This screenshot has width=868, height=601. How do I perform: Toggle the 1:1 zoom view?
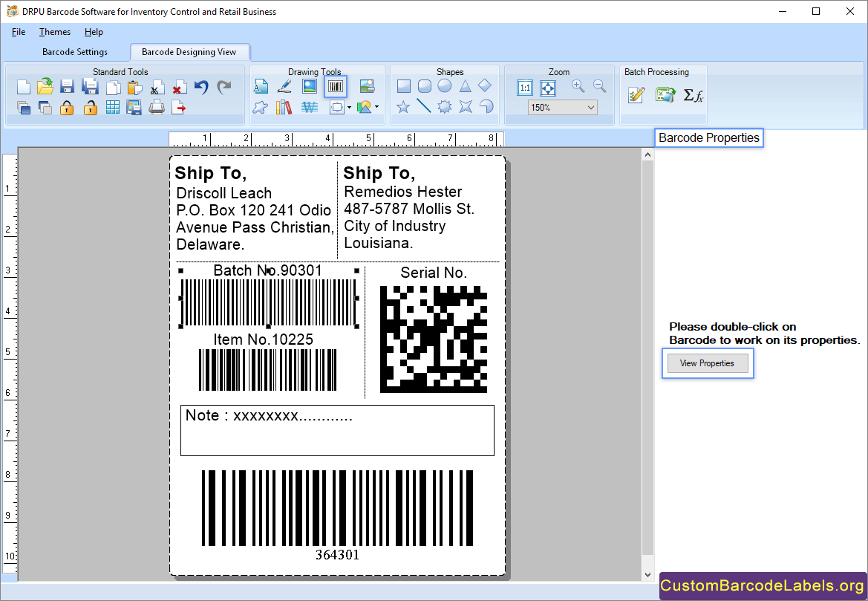(x=525, y=88)
